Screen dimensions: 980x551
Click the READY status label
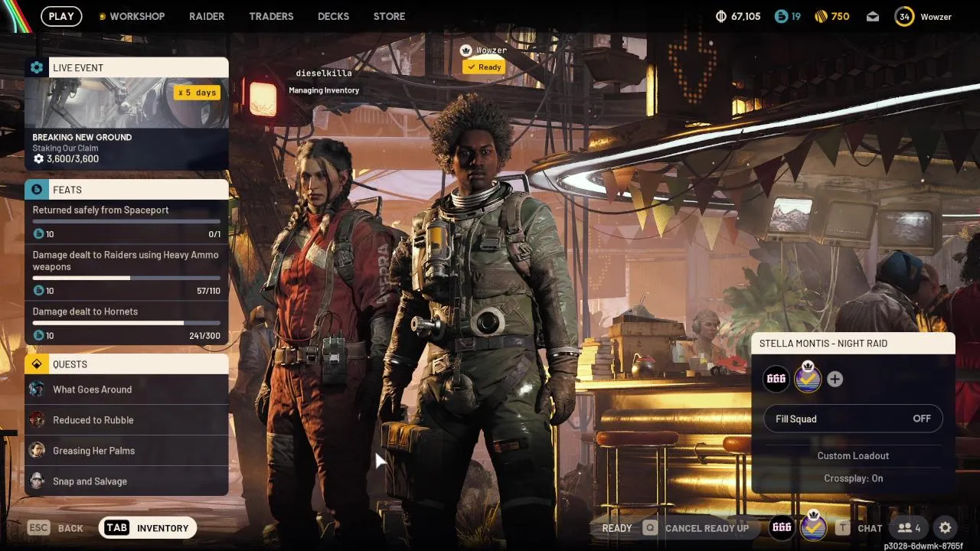pos(617,528)
